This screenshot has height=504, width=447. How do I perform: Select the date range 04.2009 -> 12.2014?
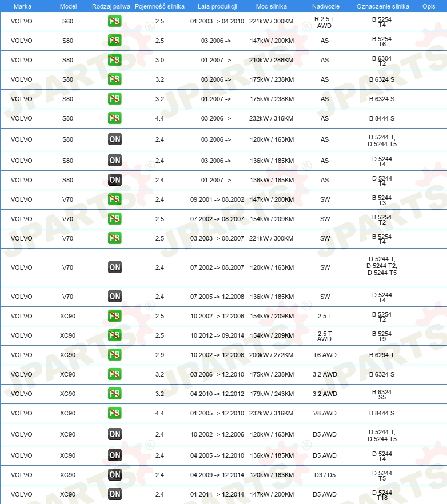217,475
